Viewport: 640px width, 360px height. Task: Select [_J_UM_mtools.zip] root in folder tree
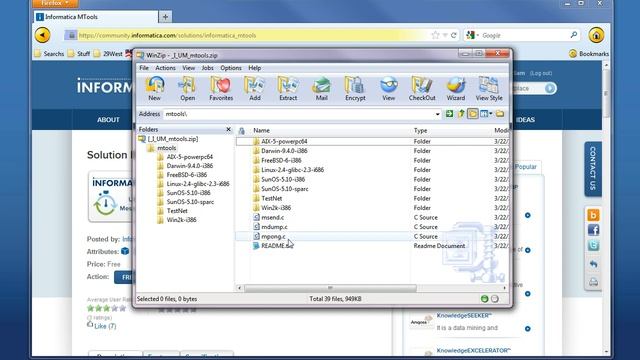pos(173,139)
